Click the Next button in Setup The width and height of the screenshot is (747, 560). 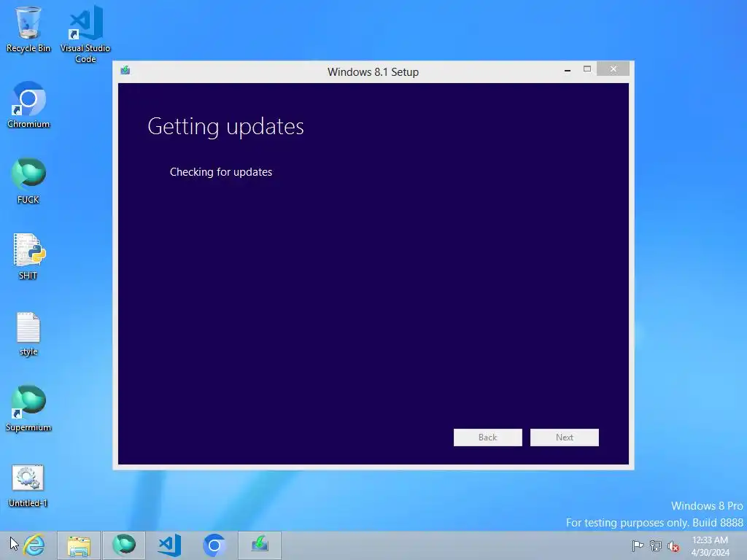click(x=565, y=437)
